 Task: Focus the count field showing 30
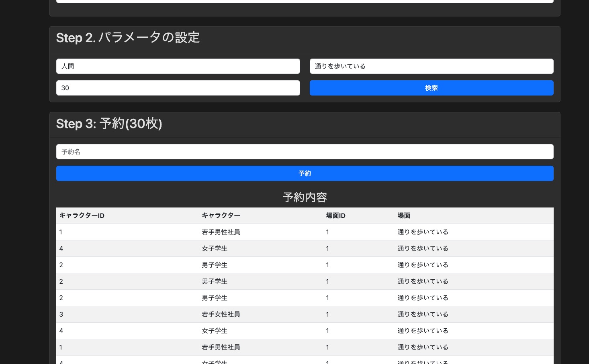click(178, 88)
